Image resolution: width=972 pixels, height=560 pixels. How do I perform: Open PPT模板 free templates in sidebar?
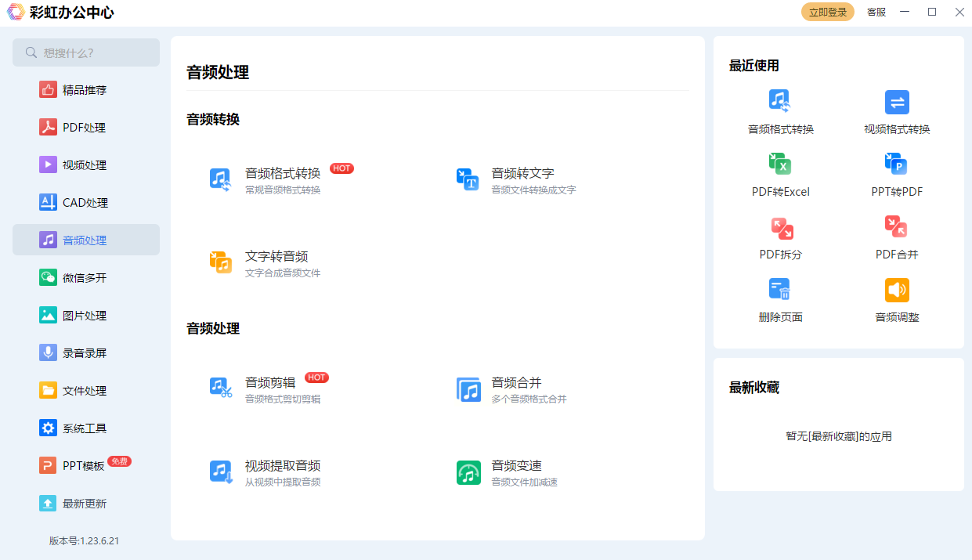click(83, 466)
